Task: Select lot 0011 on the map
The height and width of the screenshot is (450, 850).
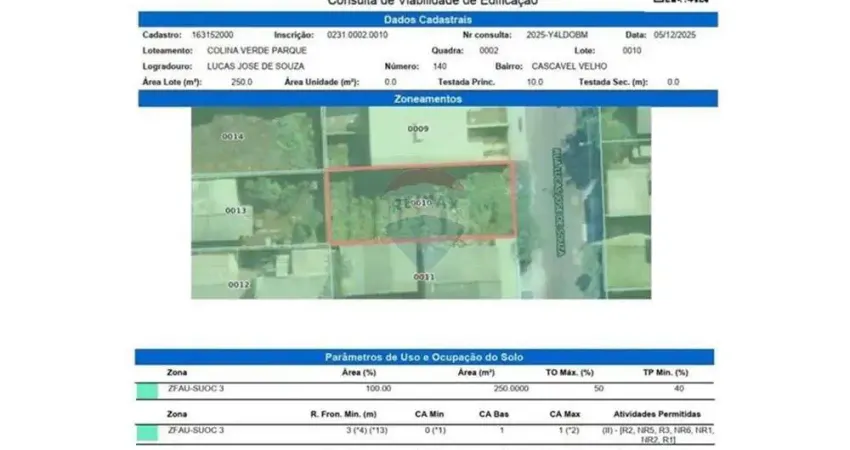Action: pyautogui.click(x=424, y=276)
